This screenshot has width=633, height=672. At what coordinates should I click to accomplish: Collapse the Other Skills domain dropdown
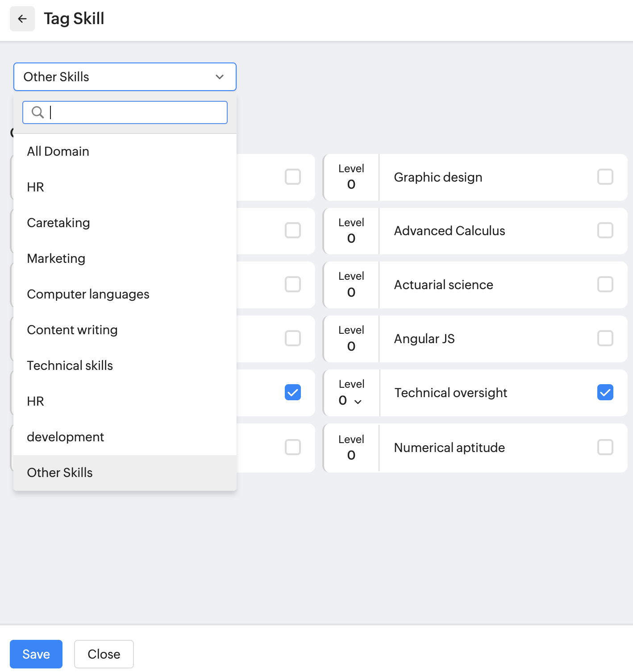219,77
